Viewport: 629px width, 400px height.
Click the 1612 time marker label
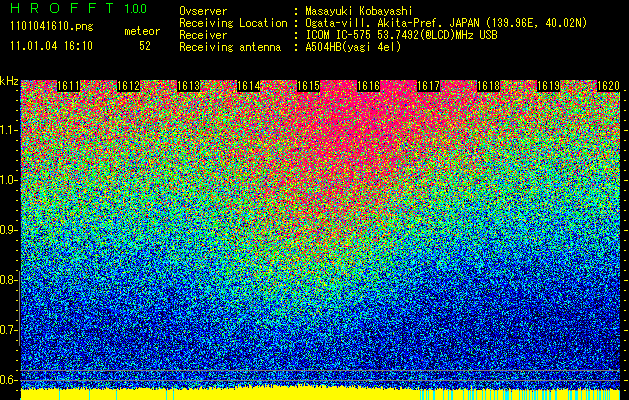click(128, 86)
